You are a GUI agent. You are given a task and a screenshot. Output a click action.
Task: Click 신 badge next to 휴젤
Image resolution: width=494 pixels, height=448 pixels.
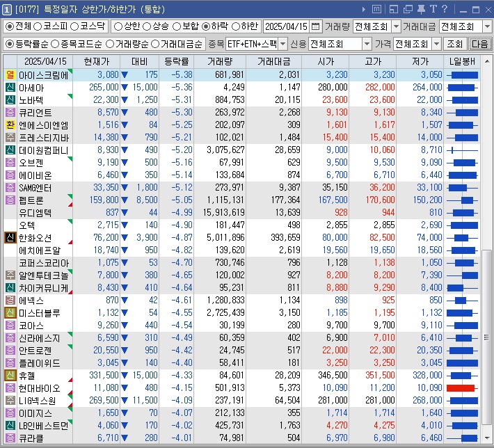point(10,376)
